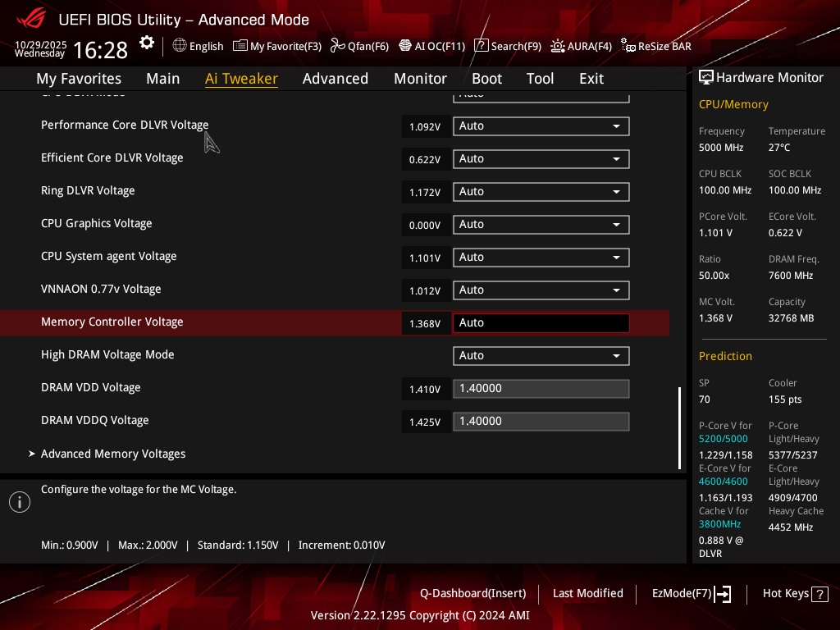The width and height of the screenshot is (840, 630).
Task: Click the DRAM VDD Voltage input field
Action: click(x=541, y=389)
